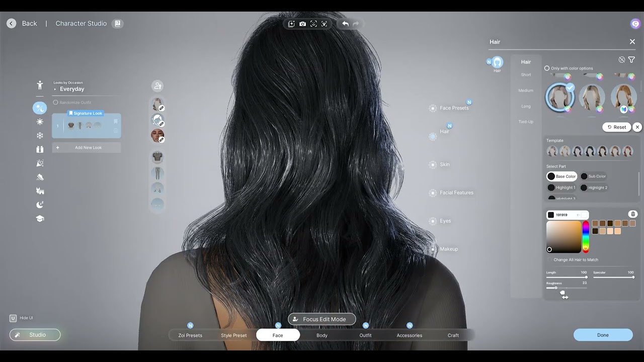Open the formal suit outfit category
Screen dimensions: 644x362
click(40, 149)
